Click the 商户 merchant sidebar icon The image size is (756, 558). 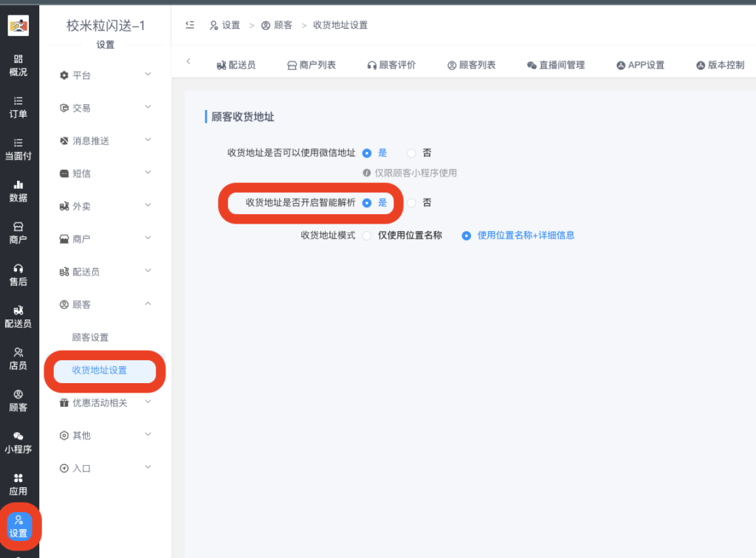(18, 232)
